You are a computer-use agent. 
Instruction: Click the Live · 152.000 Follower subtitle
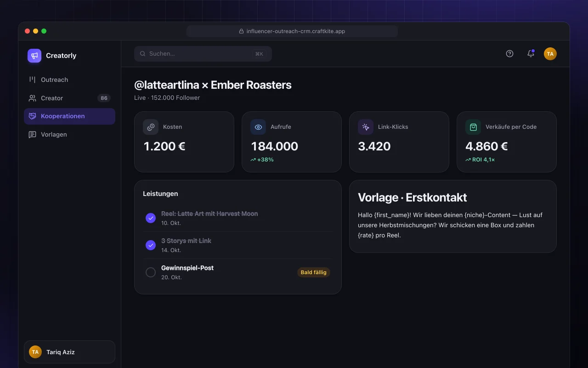[x=167, y=98]
